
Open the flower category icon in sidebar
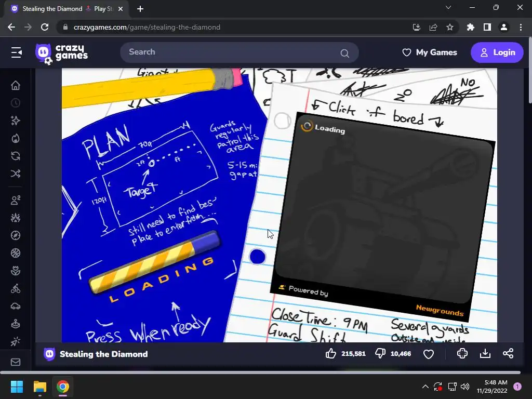pos(16,271)
